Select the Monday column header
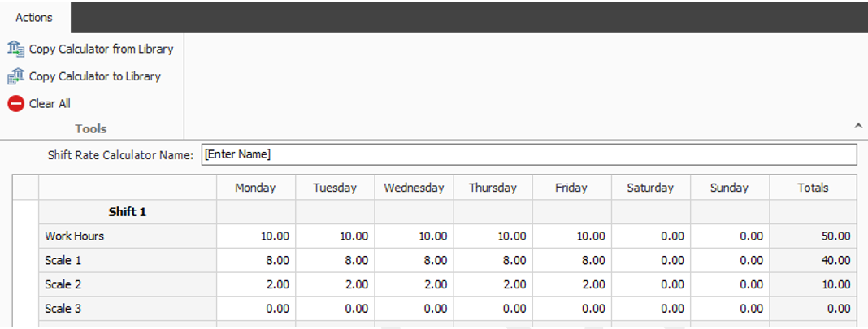 pos(256,188)
